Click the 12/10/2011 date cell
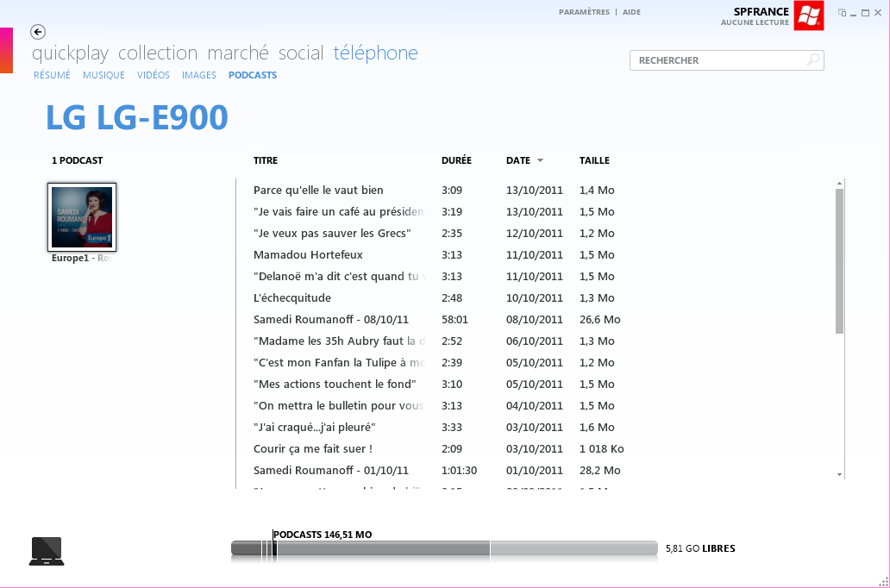890x588 pixels. pyautogui.click(x=535, y=234)
